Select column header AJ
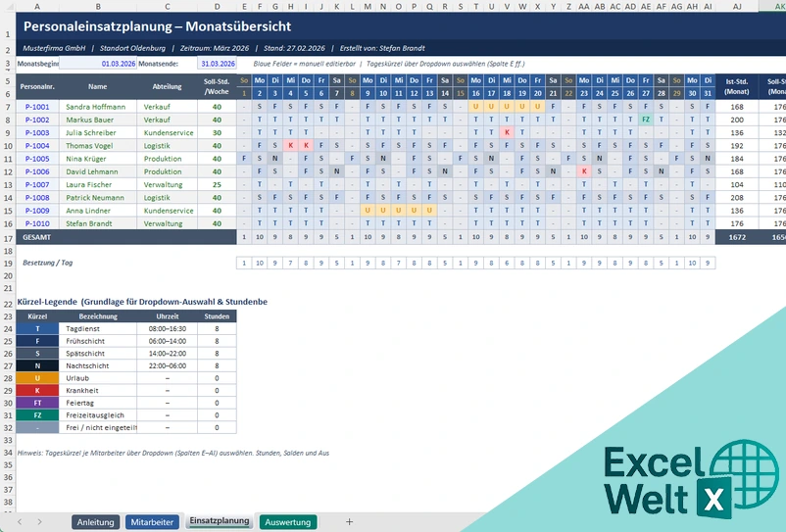This screenshot has width=786, height=532. [x=737, y=7]
